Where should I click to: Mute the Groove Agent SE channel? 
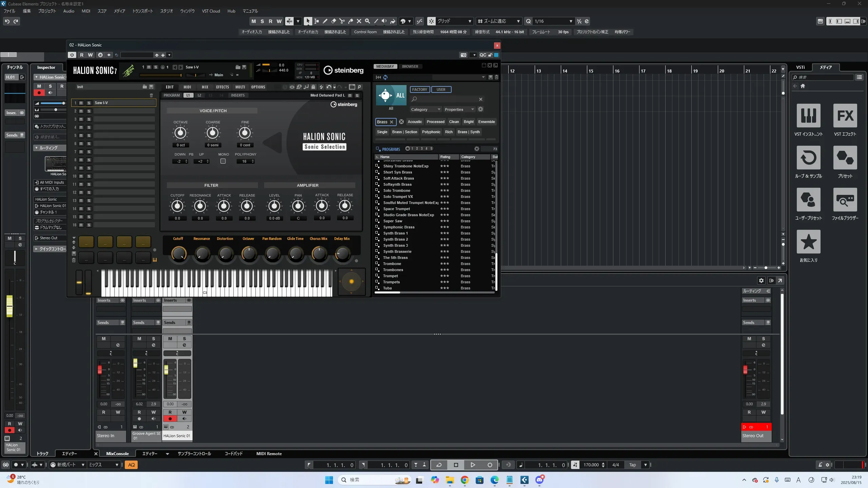(139, 339)
